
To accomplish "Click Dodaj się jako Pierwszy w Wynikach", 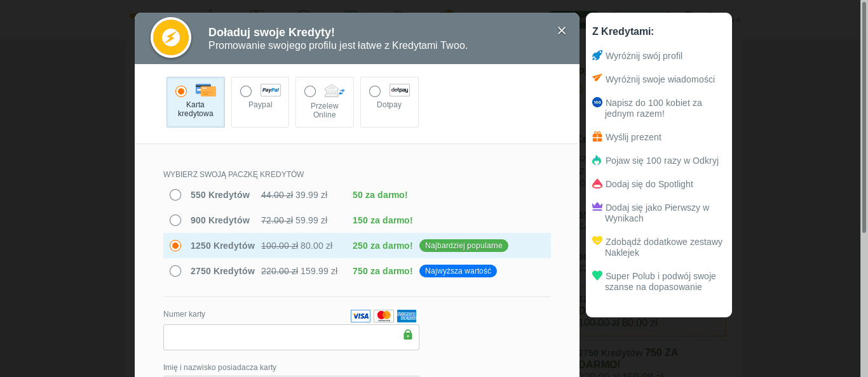I will (x=657, y=213).
